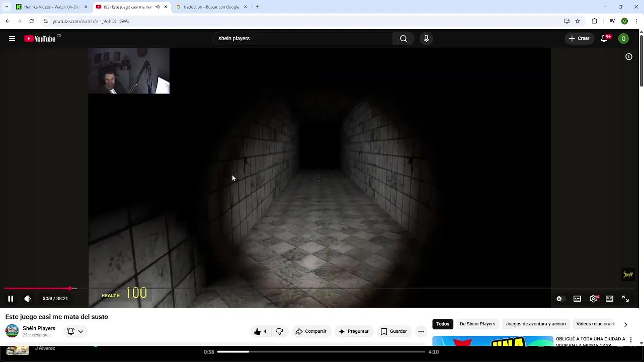Open the tab search dropdown arrow
Viewport: 644px width, 362px height.
[7, 7]
